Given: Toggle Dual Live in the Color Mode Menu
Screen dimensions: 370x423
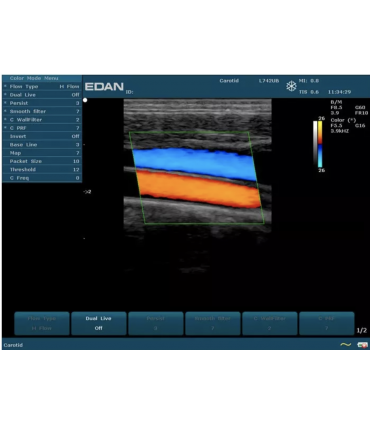Looking at the screenshot, I should [42, 95].
